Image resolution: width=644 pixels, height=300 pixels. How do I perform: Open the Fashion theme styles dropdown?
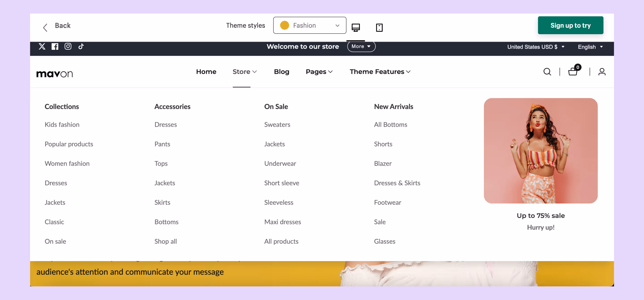pos(309,25)
